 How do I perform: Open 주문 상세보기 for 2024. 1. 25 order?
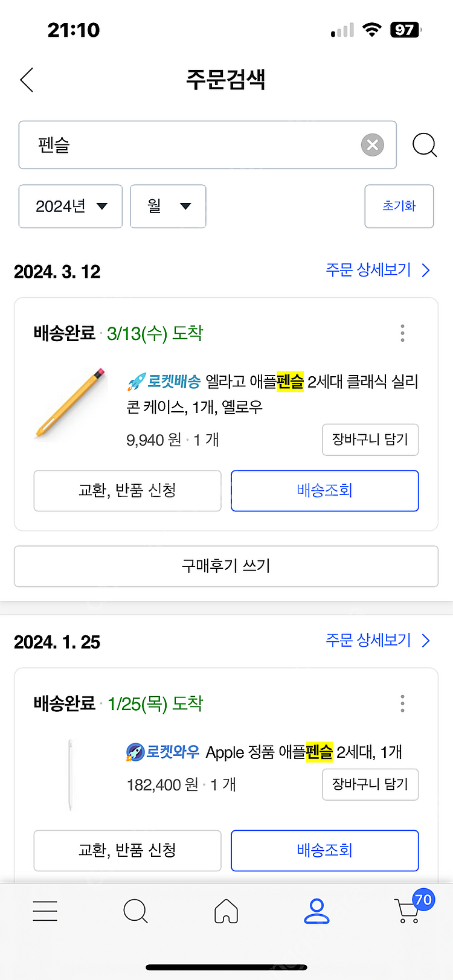point(377,640)
